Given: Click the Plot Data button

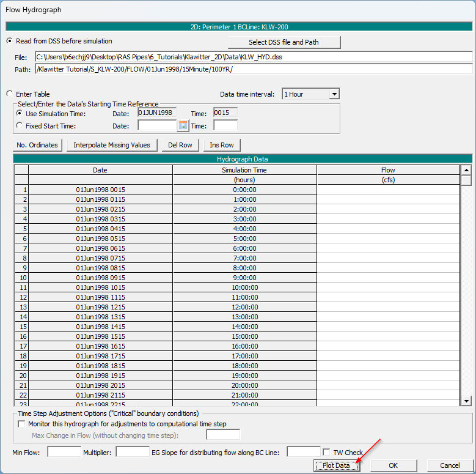Looking at the screenshot, I should pos(337,465).
